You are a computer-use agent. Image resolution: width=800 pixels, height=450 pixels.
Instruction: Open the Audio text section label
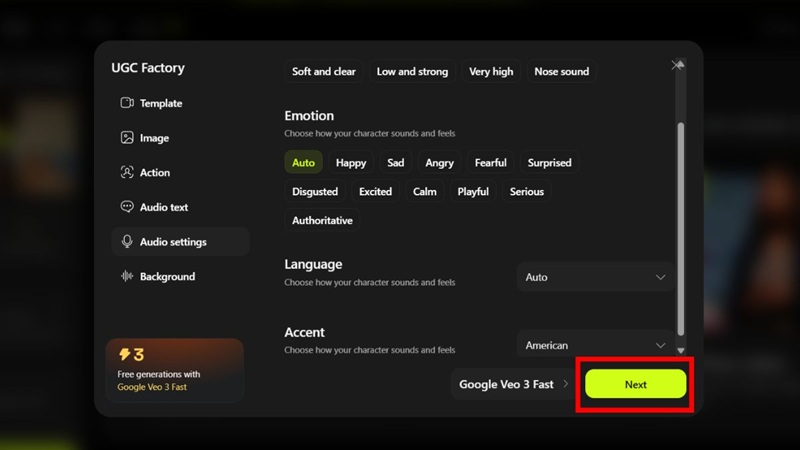click(x=164, y=207)
